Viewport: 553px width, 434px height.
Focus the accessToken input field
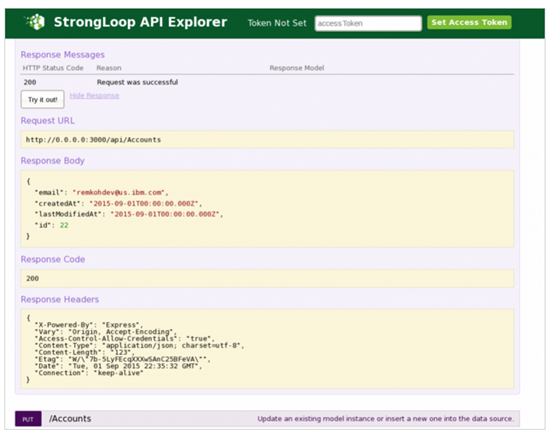[x=368, y=23]
